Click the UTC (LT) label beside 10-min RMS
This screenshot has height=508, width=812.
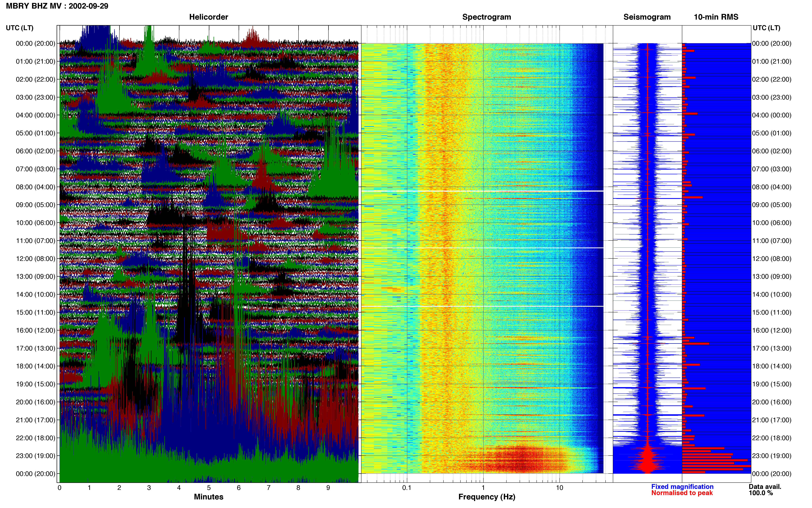point(766,28)
